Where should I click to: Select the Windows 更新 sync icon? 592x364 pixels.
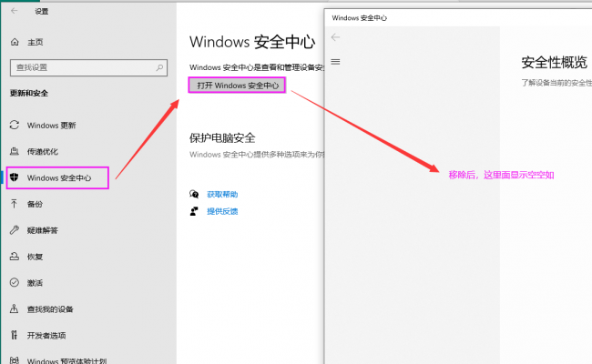tap(15, 125)
